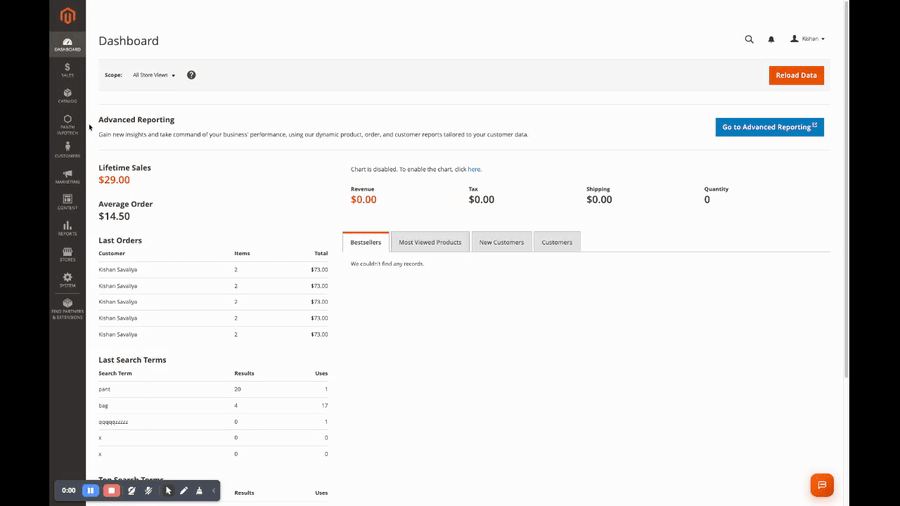Click the Reload Data button

point(796,75)
